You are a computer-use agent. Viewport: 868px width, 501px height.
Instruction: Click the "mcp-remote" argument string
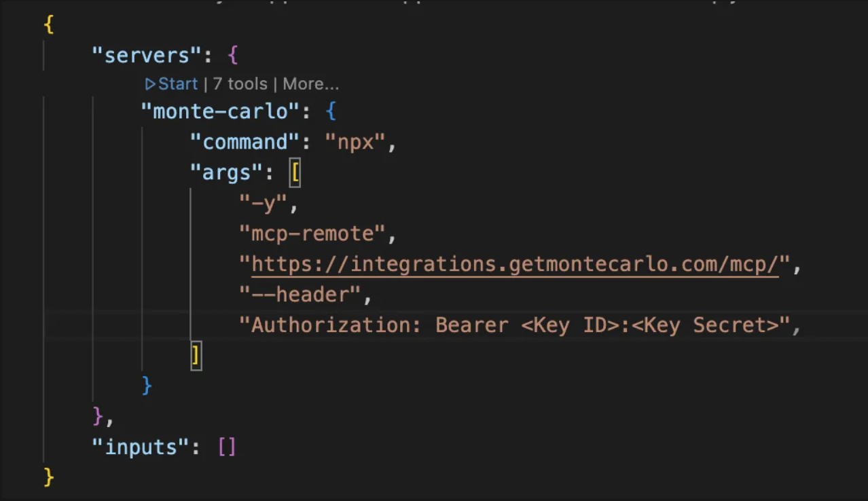(312, 234)
